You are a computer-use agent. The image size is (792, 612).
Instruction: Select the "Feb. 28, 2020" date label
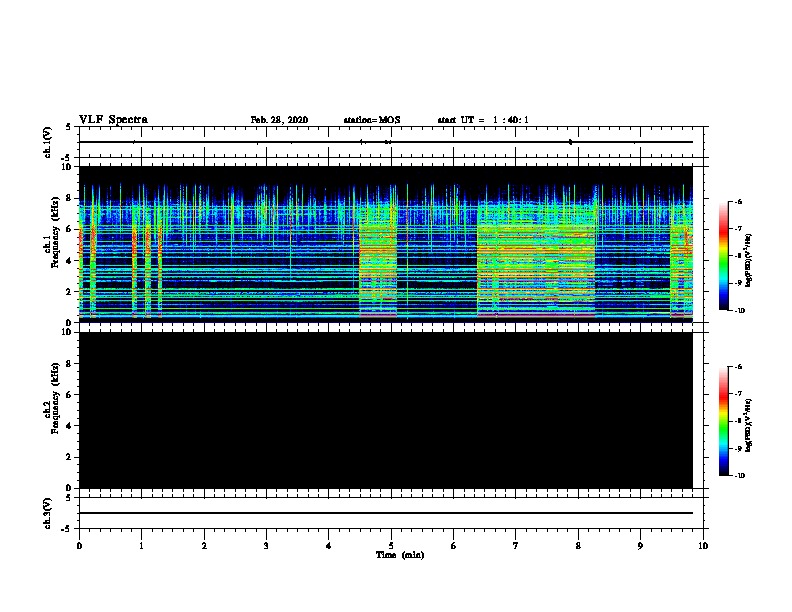pyautogui.click(x=279, y=120)
